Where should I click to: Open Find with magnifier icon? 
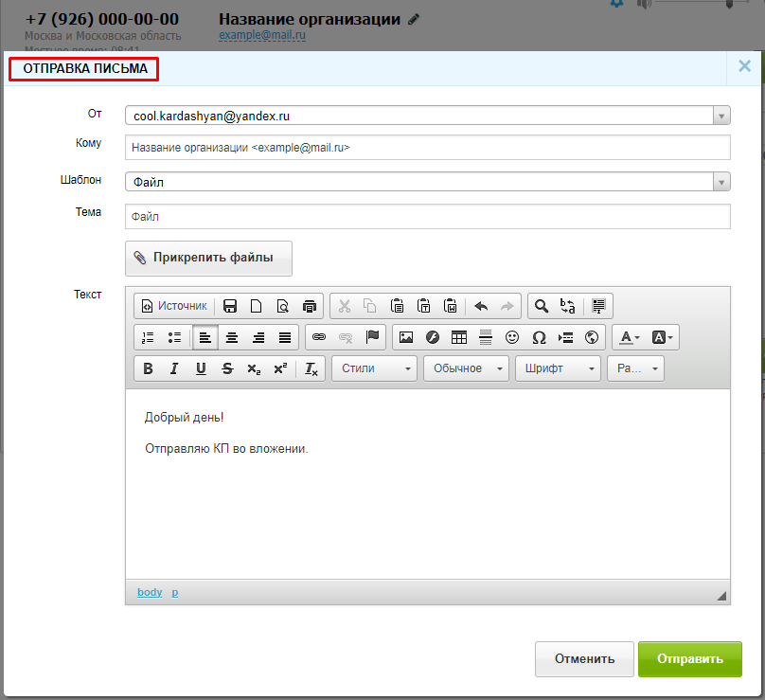[x=541, y=306]
